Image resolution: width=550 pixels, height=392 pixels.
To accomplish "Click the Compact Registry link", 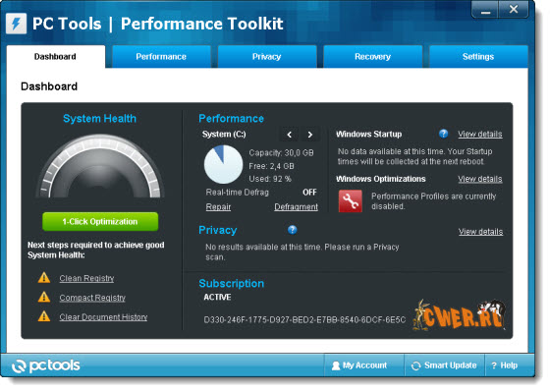I will tap(92, 298).
